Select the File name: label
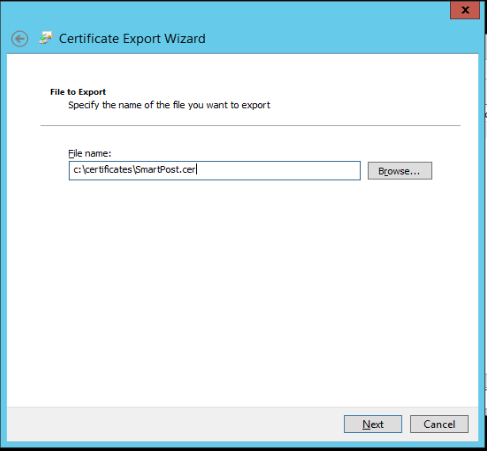Image resolution: width=487 pixels, height=451 pixels. 90,153
